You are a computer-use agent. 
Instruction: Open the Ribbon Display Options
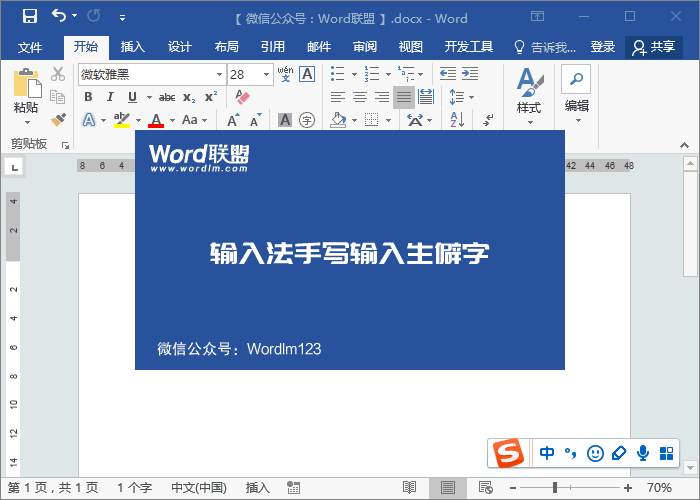point(538,17)
